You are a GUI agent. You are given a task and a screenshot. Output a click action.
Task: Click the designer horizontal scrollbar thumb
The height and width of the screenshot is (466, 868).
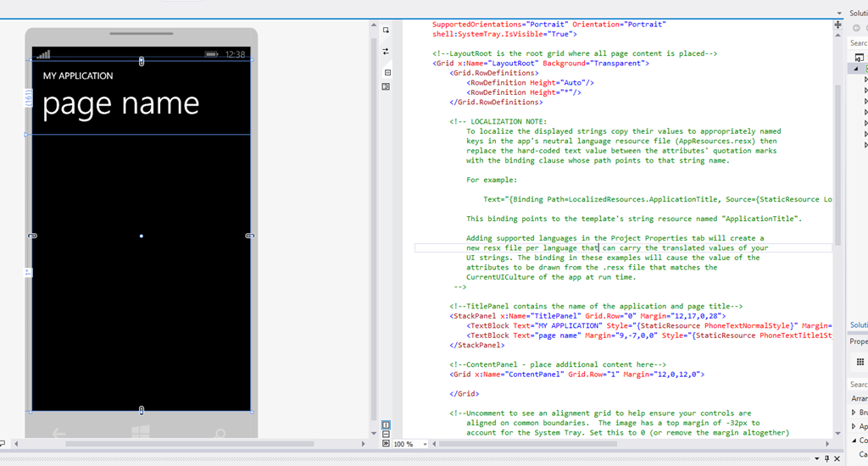coord(189,444)
